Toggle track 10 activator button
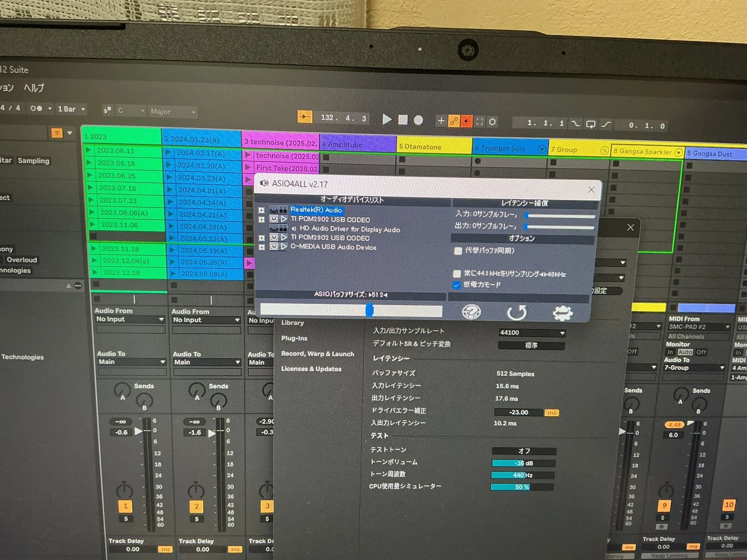 tap(729, 505)
